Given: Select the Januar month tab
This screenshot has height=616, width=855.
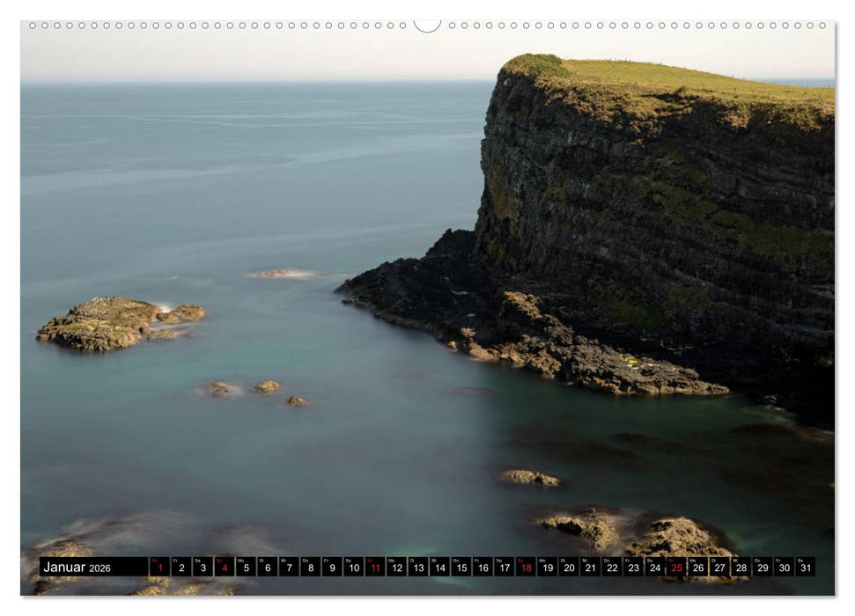Looking at the screenshot, I should [x=66, y=569].
